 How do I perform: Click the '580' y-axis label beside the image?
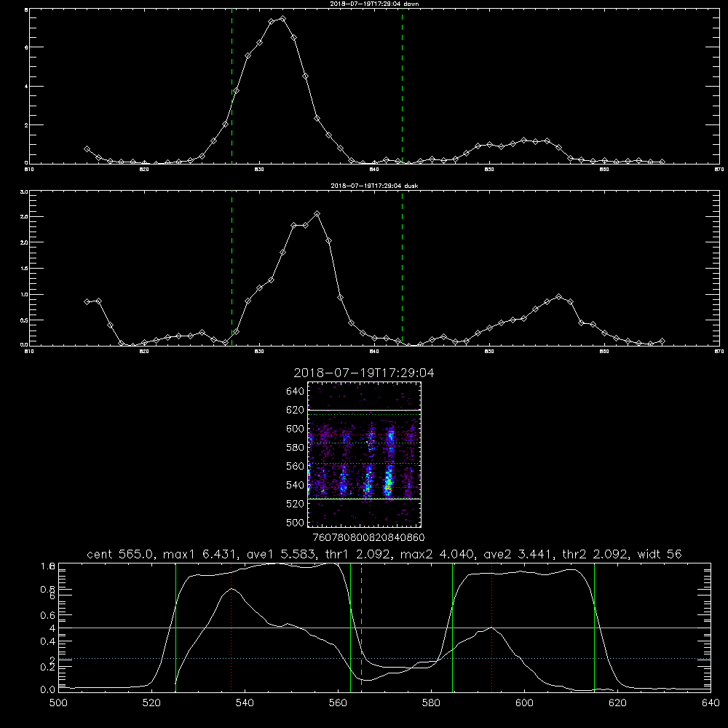(296, 448)
